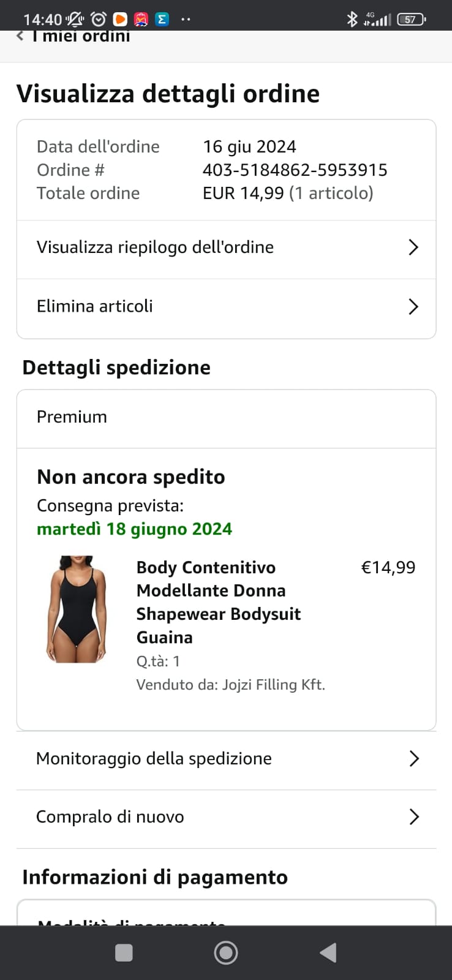Tap the Bluetooth icon in status bar
Image resolution: width=452 pixels, height=980 pixels.
point(352,19)
